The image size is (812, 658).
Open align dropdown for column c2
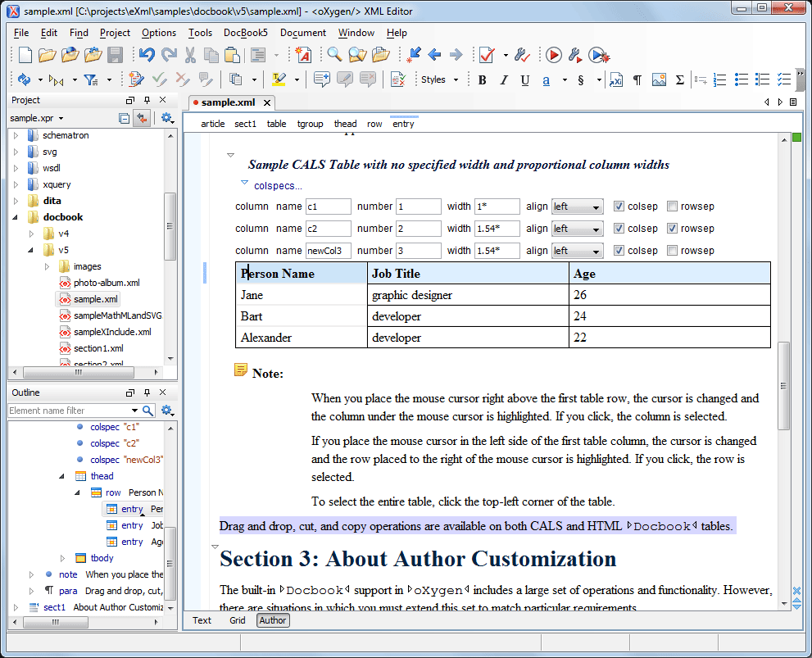click(x=577, y=229)
